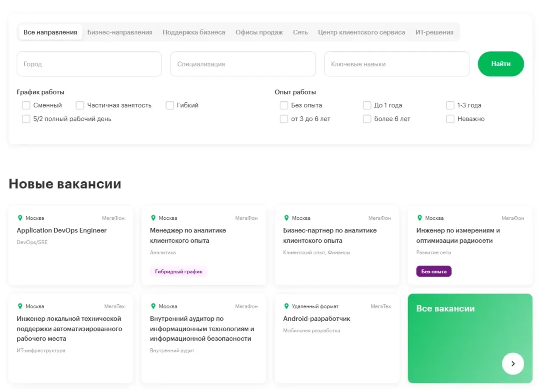Click the location pin on Инженер по измерениям card
551x392 pixels.
click(420, 218)
